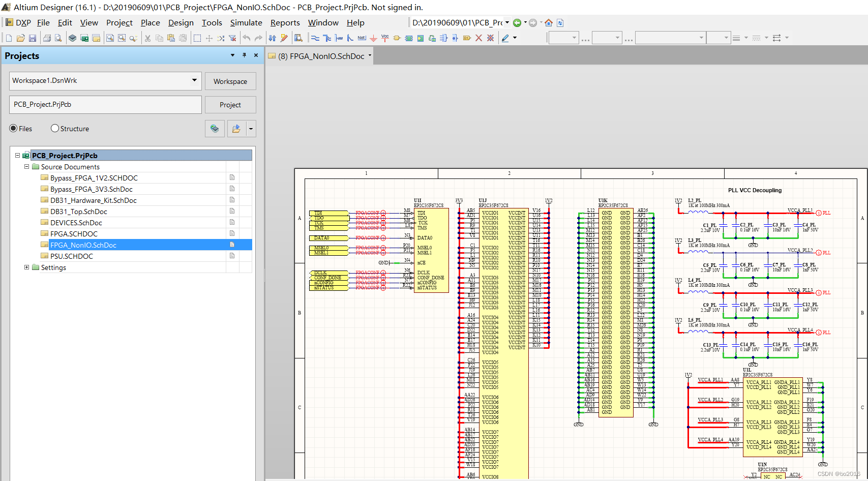The height and width of the screenshot is (481, 868).
Task: Select the Place Sheet Symbol tool
Action: pos(409,38)
